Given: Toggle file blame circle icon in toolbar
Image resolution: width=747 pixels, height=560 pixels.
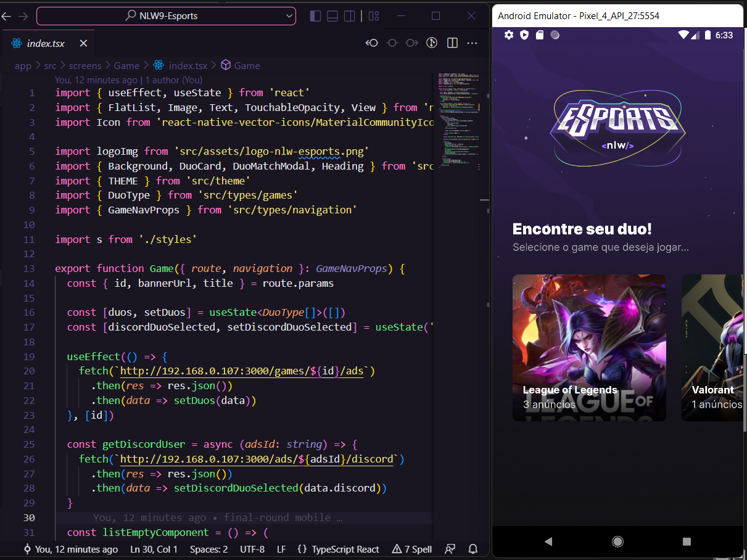Looking at the screenshot, I should coord(392,43).
